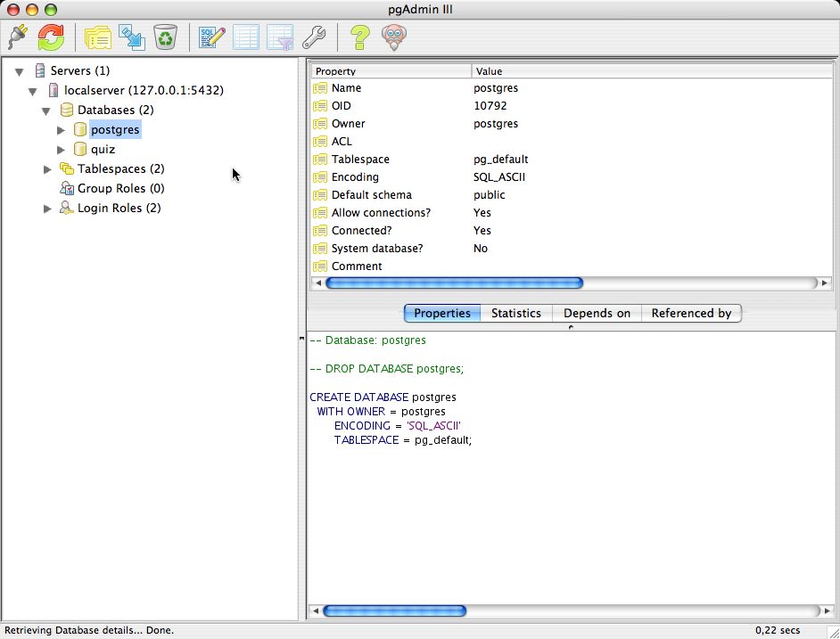Select Group Roles (0) in the tree
The height and width of the screenshot is (639, 840).
coord(120,188)
